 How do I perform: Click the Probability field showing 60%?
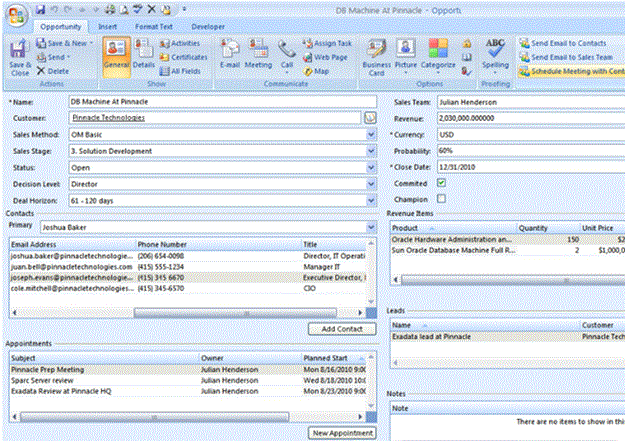pyautogui.click(x=531, y=151)
